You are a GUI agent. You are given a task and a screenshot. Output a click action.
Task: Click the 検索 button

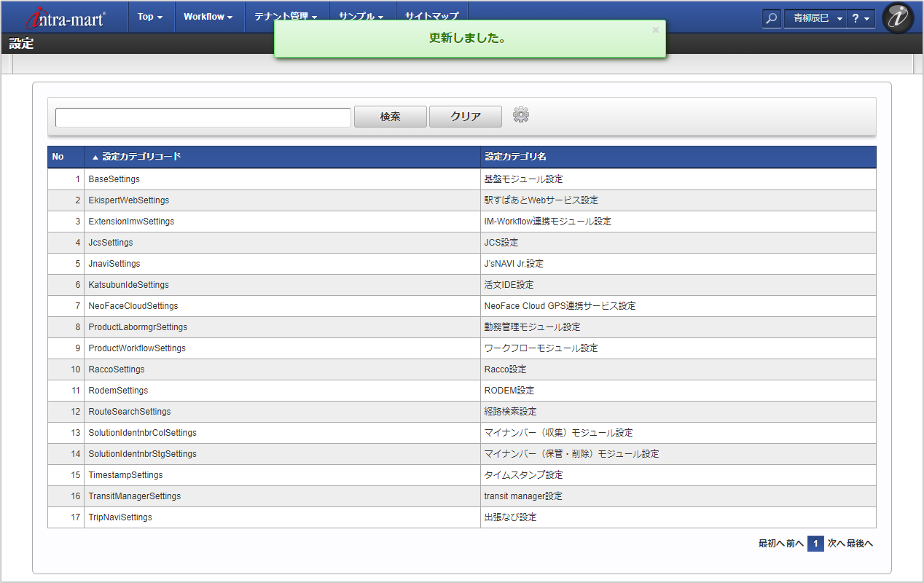pyautogui.click(x=391, y=117)
